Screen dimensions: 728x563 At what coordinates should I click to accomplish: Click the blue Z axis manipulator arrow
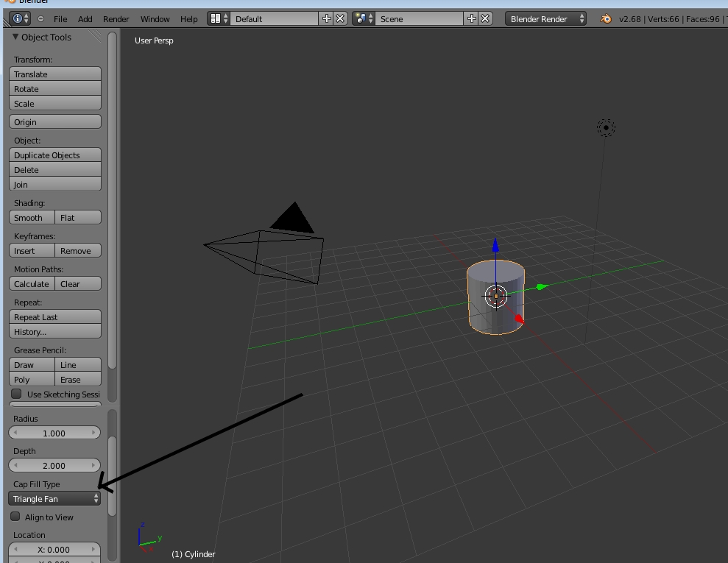coord(495,245)
